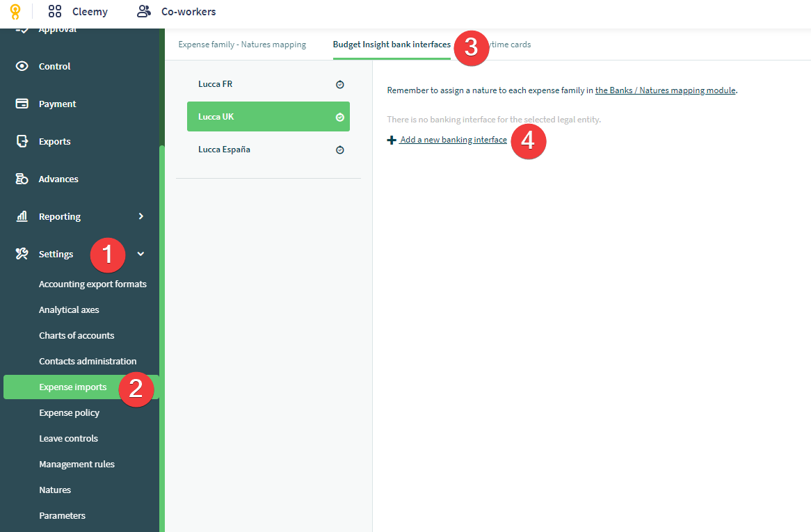The width and height of the screenshot is (811, 532).
Task: Open Expense policy settings
Action: click(x=70, y=412)
